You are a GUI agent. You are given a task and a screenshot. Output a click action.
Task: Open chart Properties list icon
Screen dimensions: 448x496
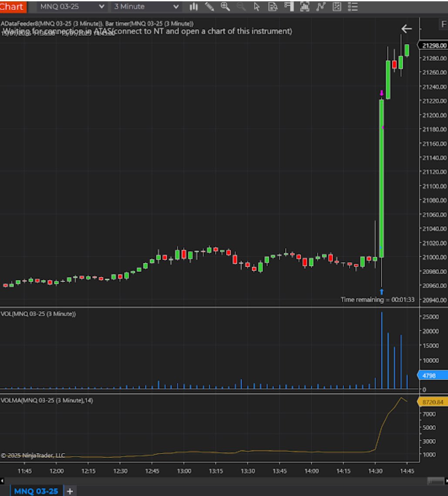point(353,7)
